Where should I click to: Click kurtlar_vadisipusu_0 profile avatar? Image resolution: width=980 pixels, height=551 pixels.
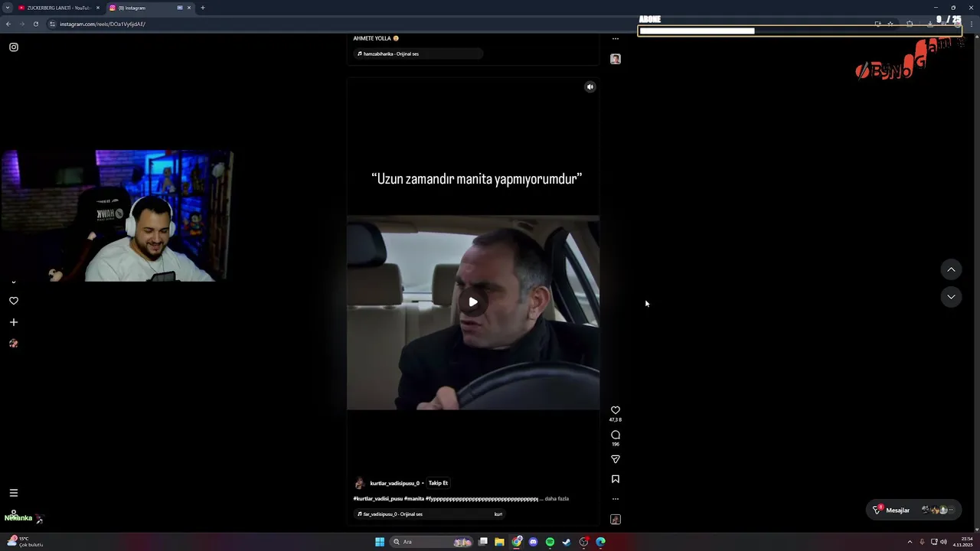360,484
